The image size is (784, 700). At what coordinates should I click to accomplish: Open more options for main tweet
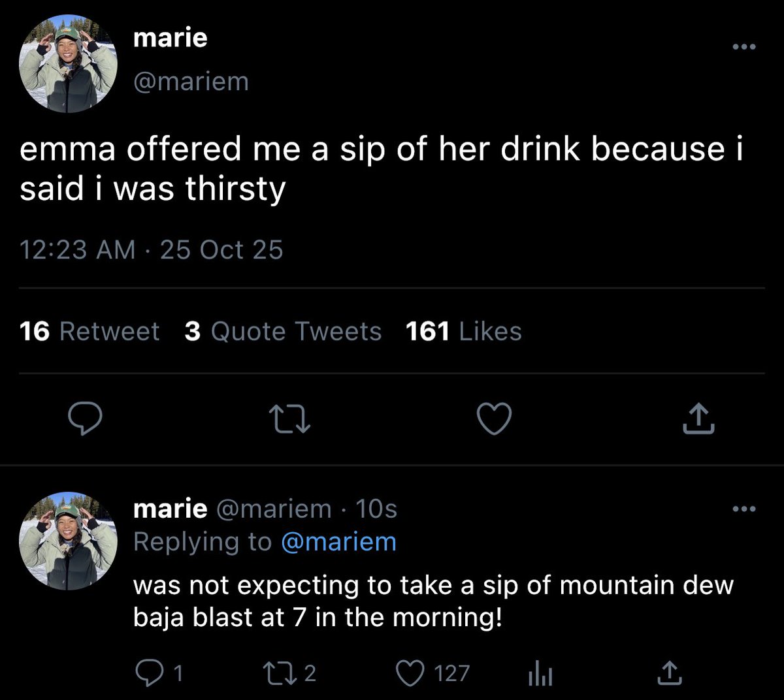tap(743, 47)
